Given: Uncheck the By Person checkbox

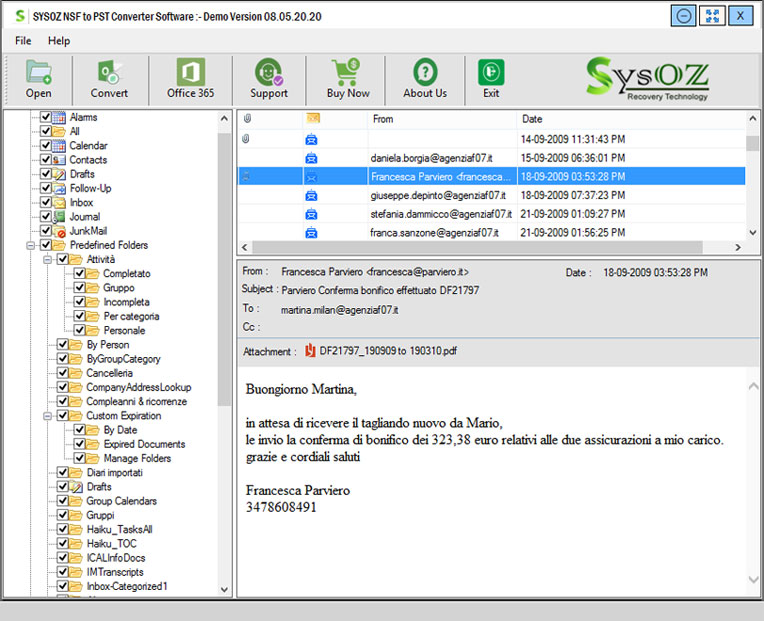Looking at the screenshot, I should click(x=62, y=344).
